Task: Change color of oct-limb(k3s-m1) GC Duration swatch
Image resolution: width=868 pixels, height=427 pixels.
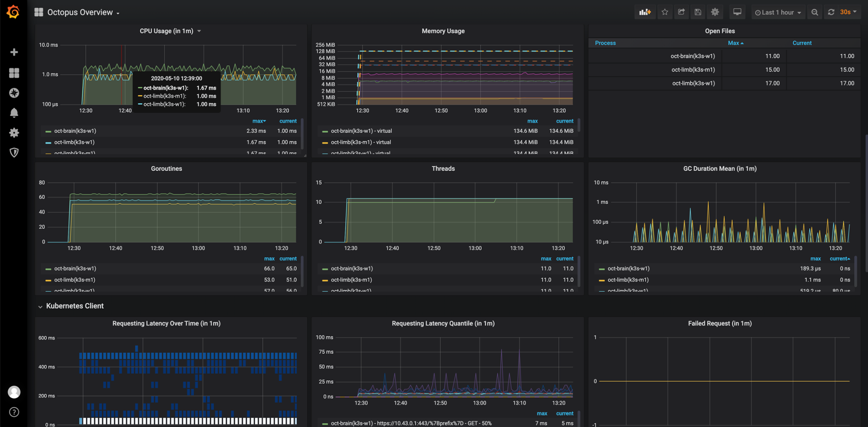Action: pos(602,280)
